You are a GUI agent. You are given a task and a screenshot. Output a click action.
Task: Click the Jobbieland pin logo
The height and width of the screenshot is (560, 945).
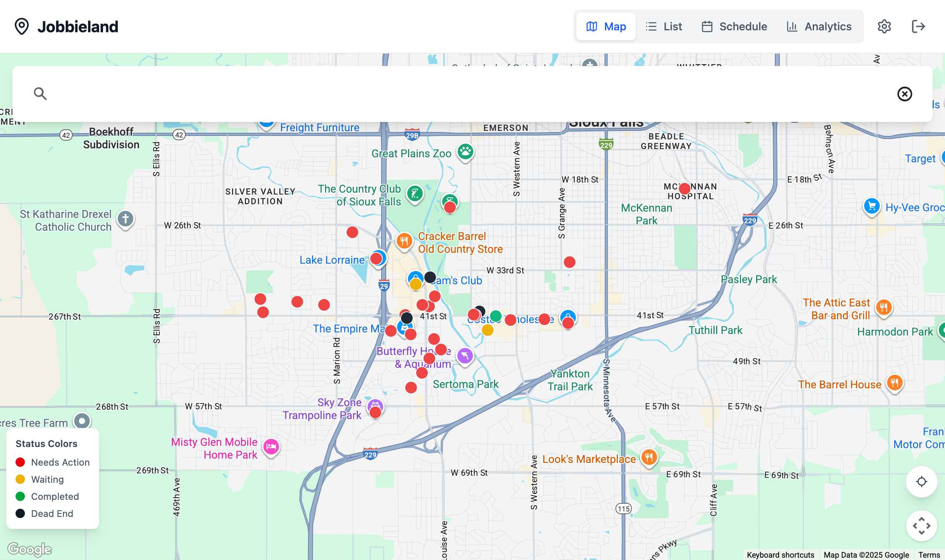pos(22,26)
